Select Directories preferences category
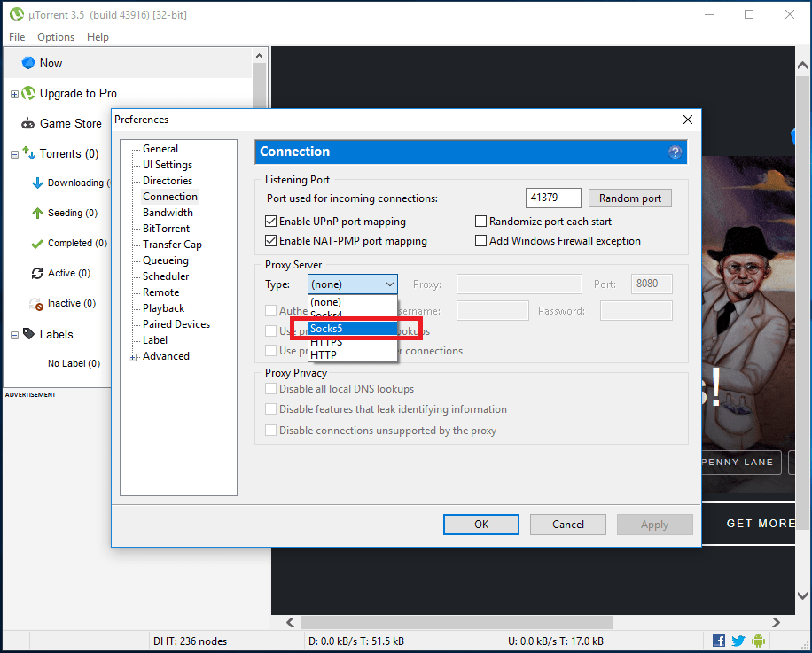The height and width of the screenshot is (653, 812). tap(168, 181)
